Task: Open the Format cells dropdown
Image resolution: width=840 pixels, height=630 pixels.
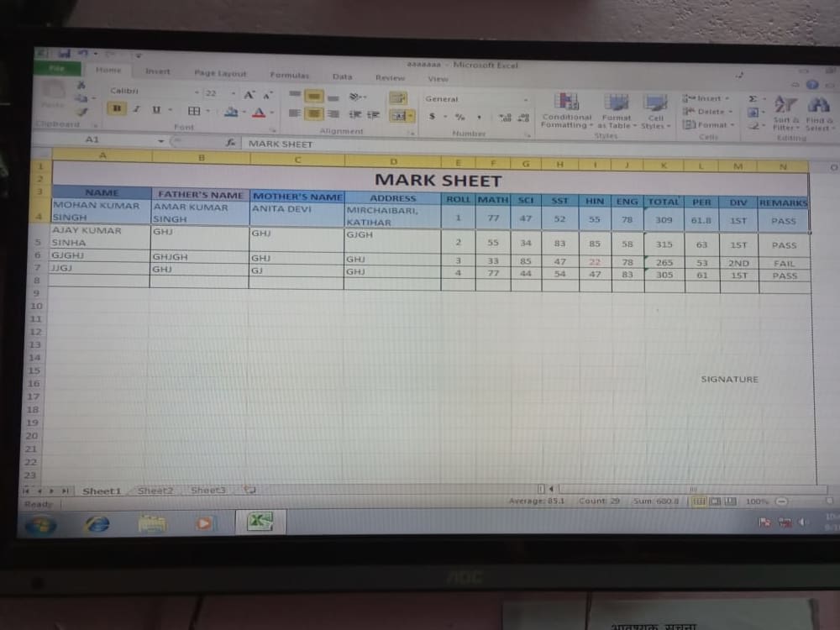Action: point(708,125)
